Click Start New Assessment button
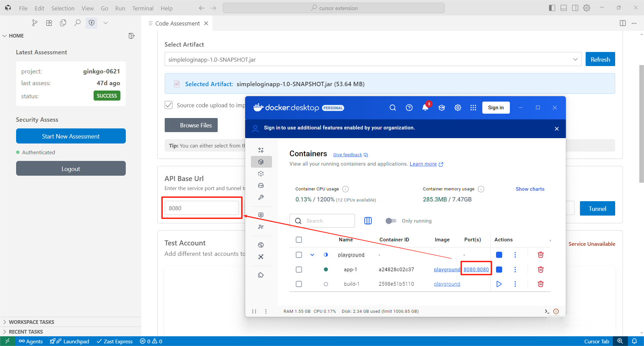 71,136
